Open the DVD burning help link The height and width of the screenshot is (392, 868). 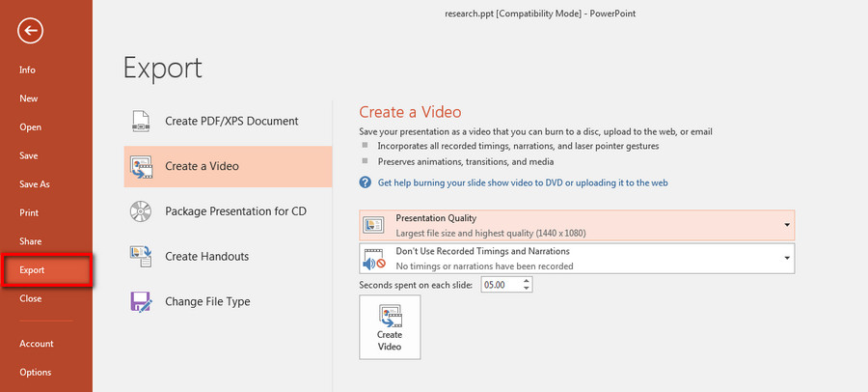523,182
